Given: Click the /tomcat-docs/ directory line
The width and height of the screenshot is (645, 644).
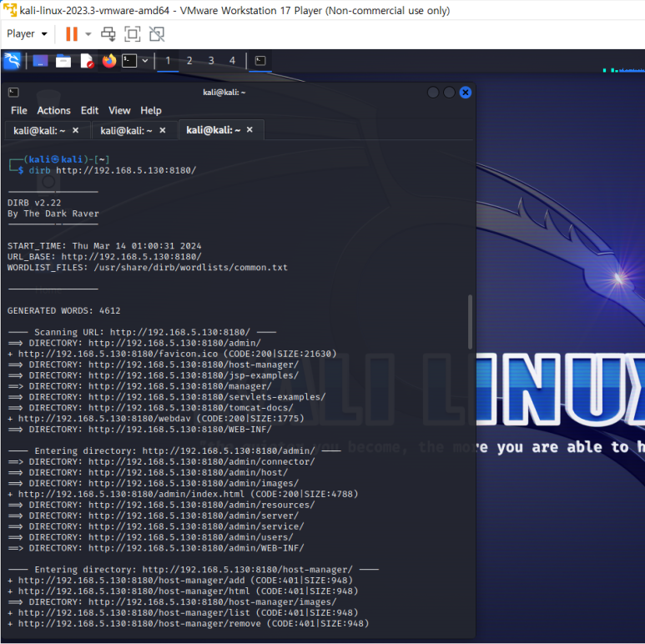Looking at the screenshot, I should (x=150, y=408).
